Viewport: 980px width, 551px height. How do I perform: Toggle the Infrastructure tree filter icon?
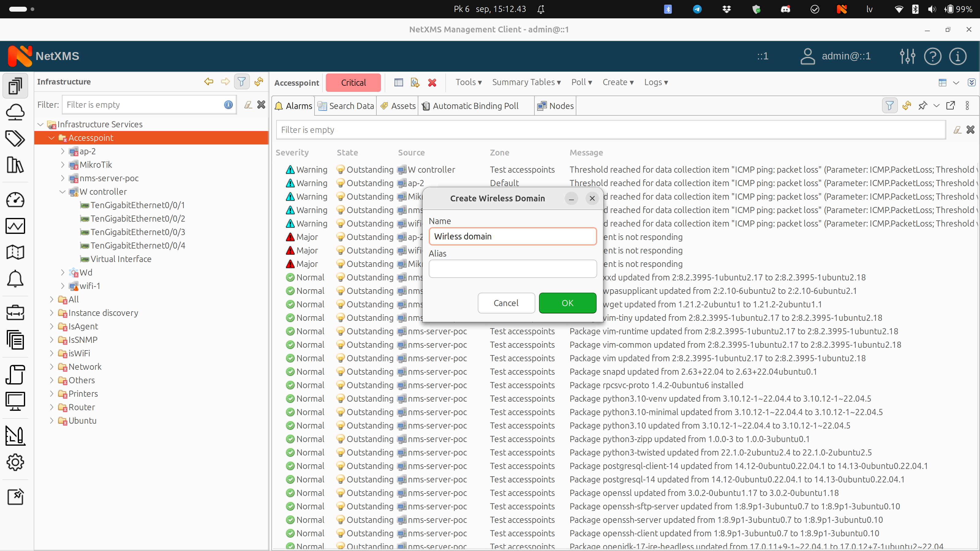(x=241, y=81)
